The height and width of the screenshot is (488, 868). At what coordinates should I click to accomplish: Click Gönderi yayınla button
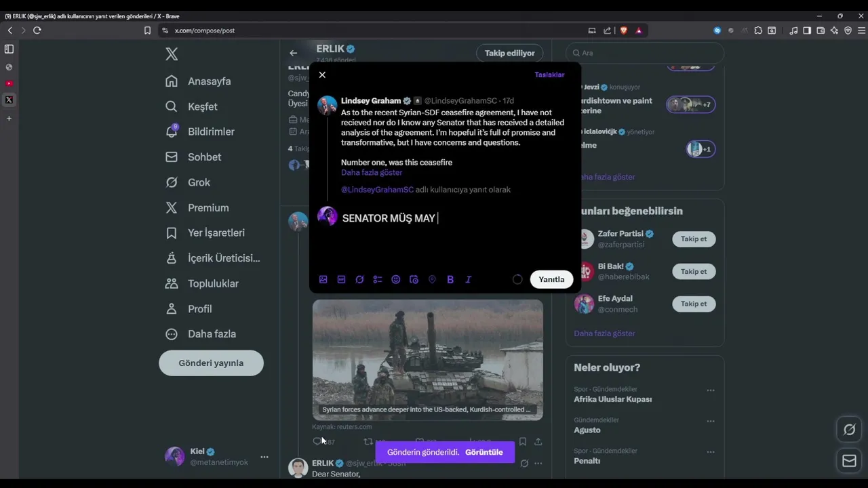[211, 363]
